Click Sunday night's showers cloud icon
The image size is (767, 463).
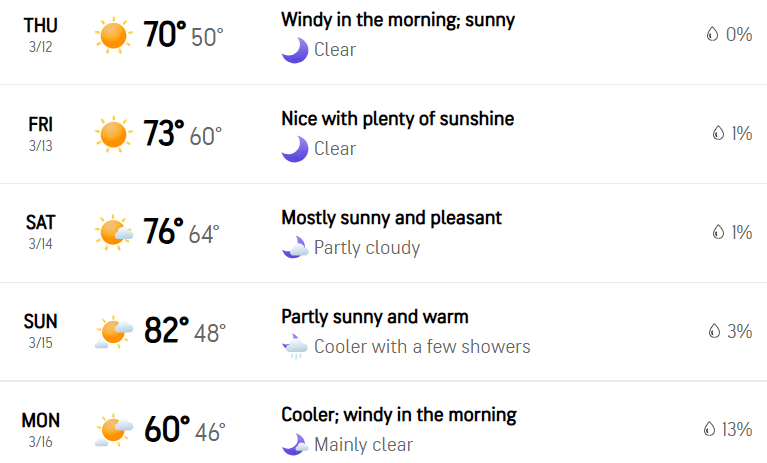point(295,346)
